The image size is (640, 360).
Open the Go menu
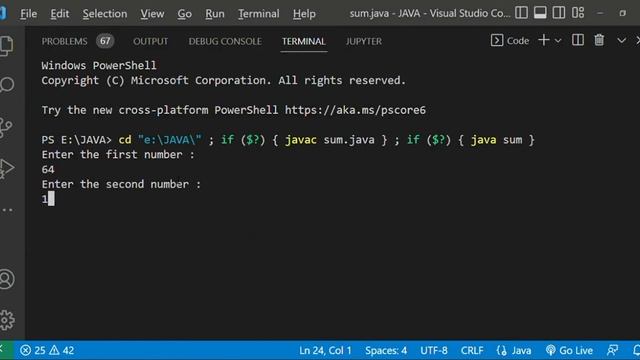pyautogui.click(x=184, y=14)
